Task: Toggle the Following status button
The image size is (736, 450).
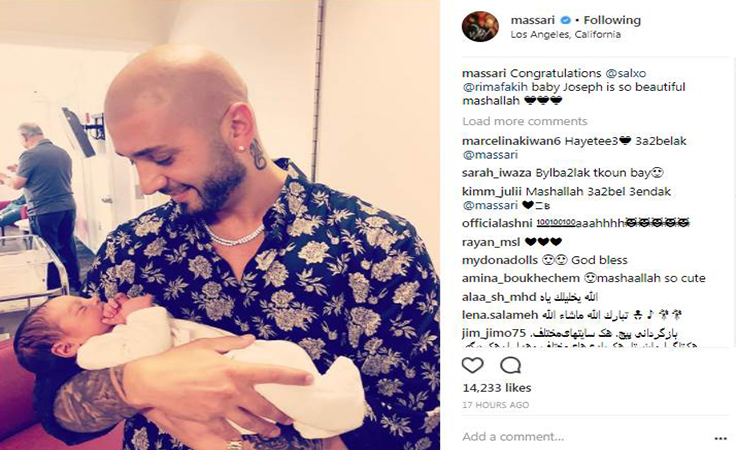Action: point(612,20)
